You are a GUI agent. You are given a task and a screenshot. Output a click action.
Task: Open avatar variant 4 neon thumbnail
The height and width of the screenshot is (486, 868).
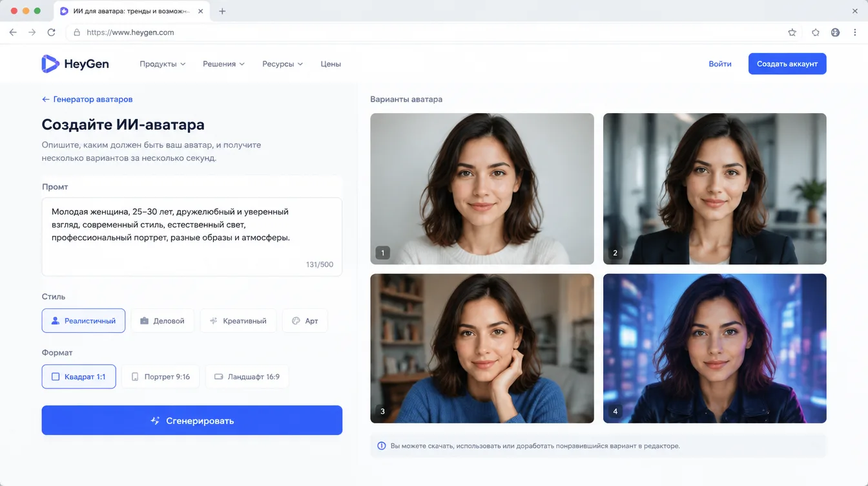[x=715, y=348]
